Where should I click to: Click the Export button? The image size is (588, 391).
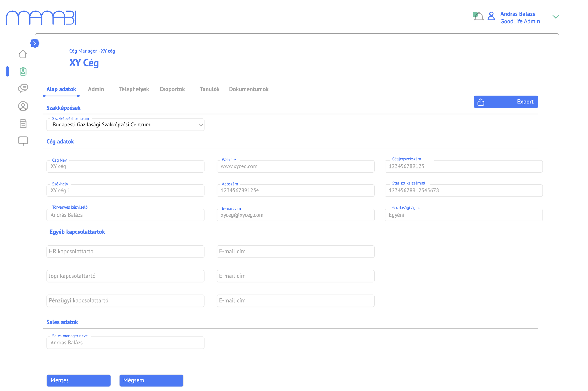(x=505, y=102)
